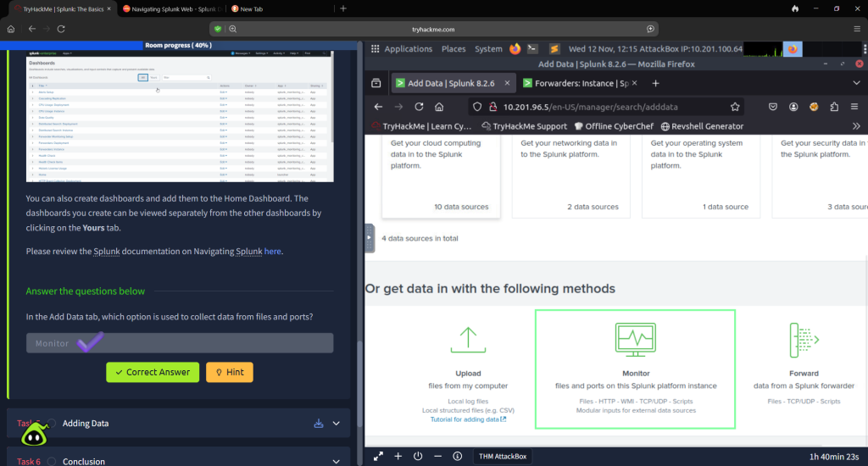Click the Sublime Text launcher icon
This screenshot has width=868, height=466.
(x=554, y=49)
